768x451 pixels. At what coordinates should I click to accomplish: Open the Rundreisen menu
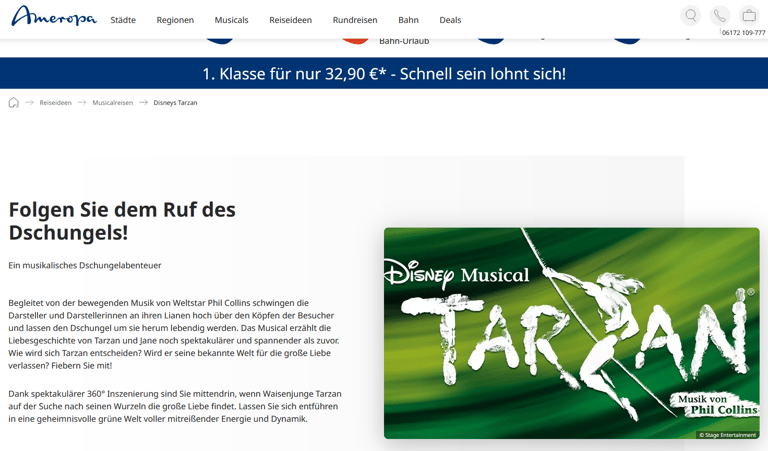tap(355, 20)
